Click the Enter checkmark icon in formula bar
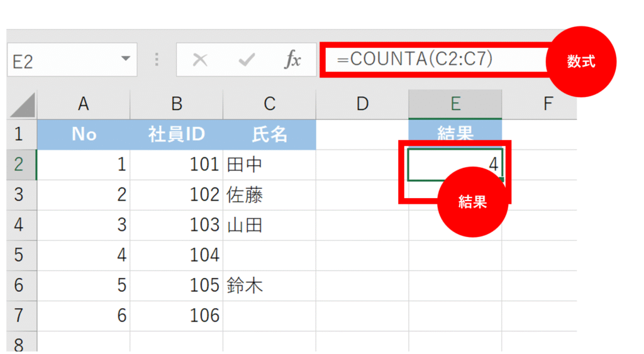The width and height of the screenshot is (644, 354). 247,60
